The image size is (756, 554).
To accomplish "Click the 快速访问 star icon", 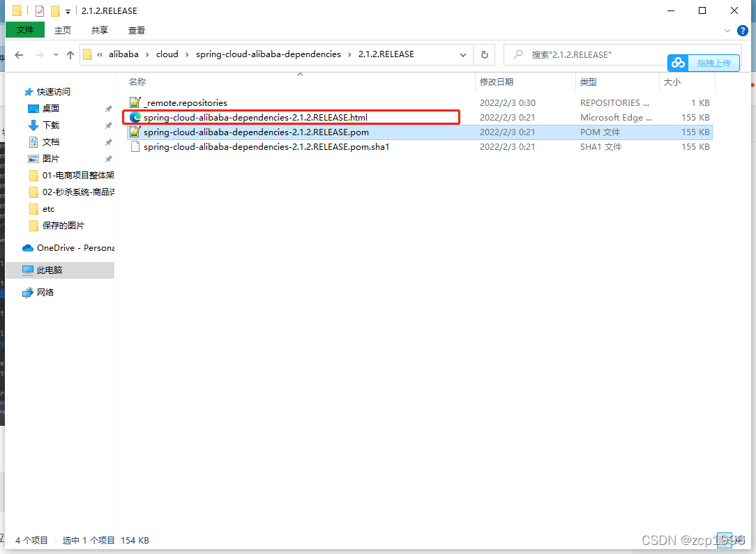I will pos(29,91).
